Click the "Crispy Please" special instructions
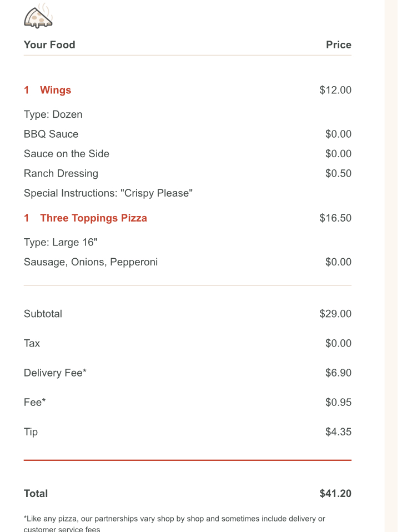Image resolution: width=412 pixels, height=532 pixels. 108,193
